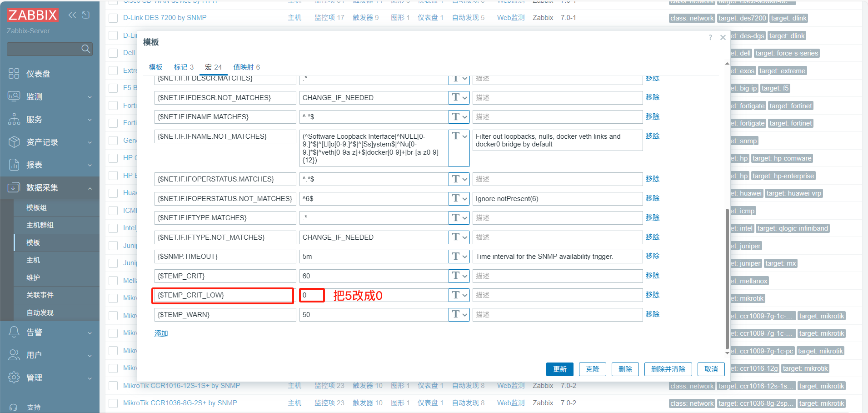Screen dimensions: 868x413
Task: Switch to the 模板 tab in the dialog
Action: pyautogui.click(x=155, y=67)
